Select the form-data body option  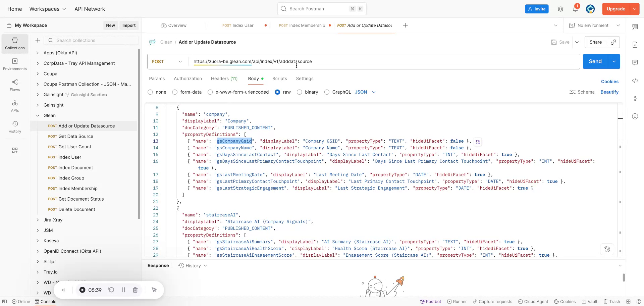coord(174,92)
